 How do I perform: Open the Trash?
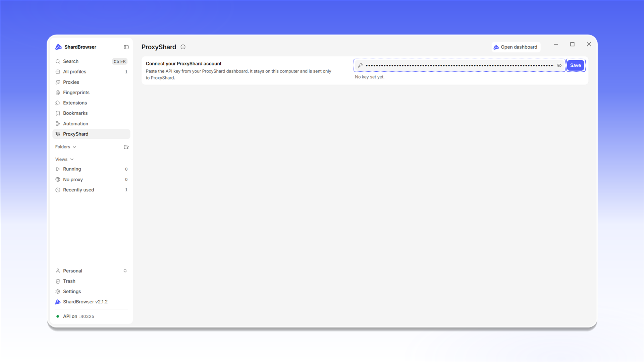pyautogui.click(x=91, y=281)
